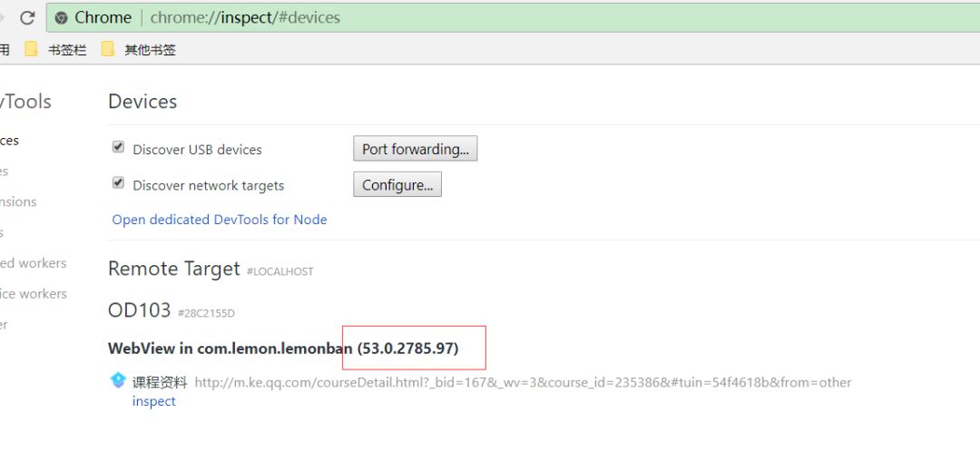Inspect the 课程资料 WebView page

153,401
